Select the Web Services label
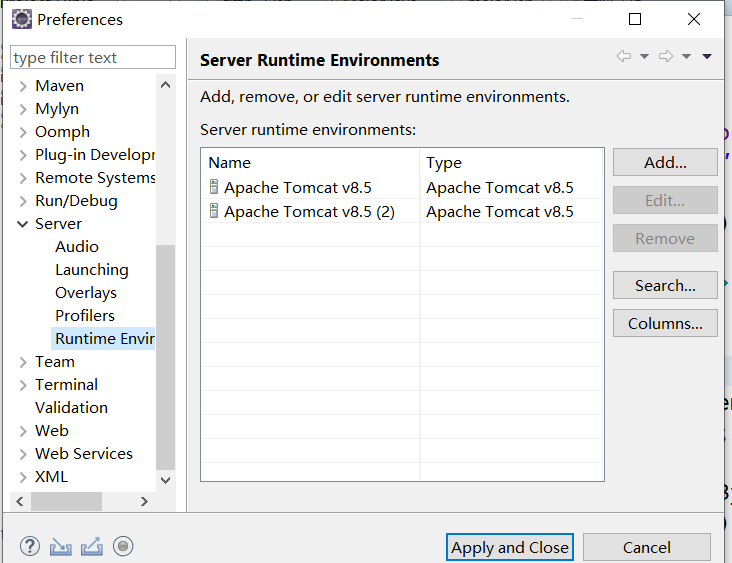The height and width of the screenshot is (563, 732). (x=84, y=454)
